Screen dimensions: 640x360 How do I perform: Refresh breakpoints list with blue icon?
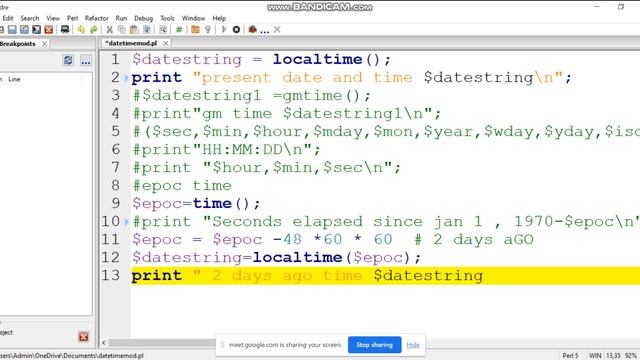68,60
